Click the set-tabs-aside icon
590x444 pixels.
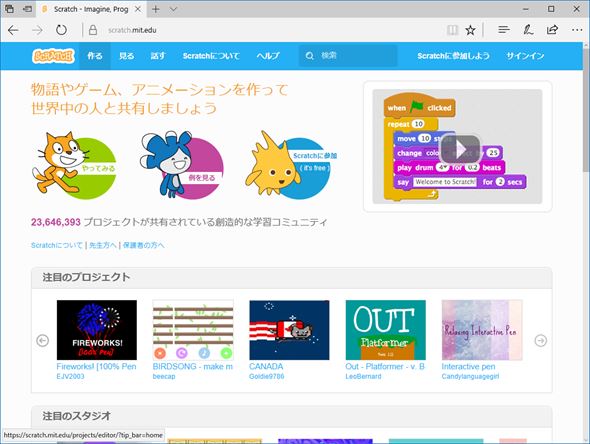(27, 9)
